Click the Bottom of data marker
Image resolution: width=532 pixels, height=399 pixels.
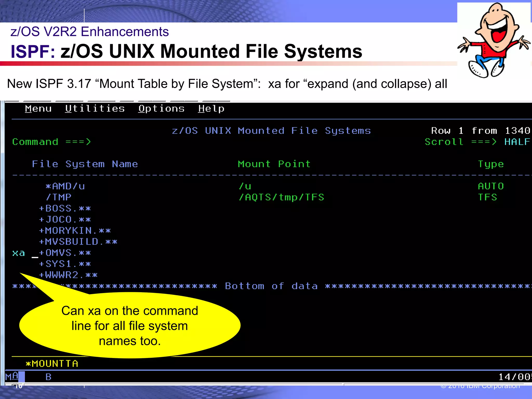point(271,286)
